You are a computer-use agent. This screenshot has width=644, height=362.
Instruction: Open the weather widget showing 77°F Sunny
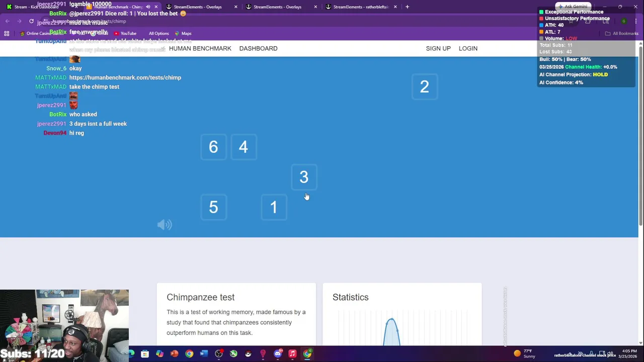click(525, 353)
